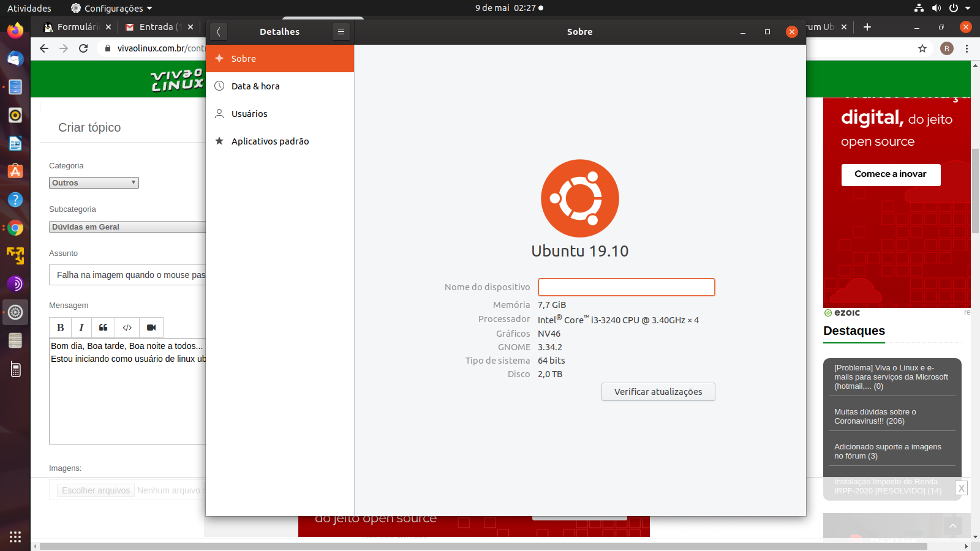980x551 pixels.
Task: Open a new Chrome tab with plus
Action: point(867,27)
